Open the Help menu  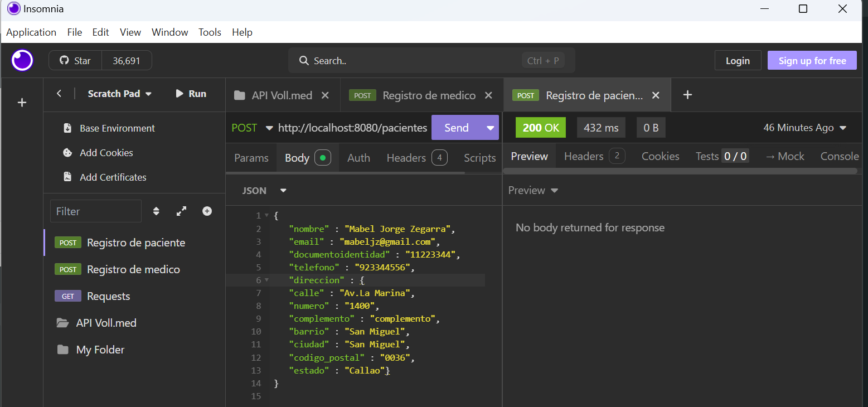coord(243,32)
